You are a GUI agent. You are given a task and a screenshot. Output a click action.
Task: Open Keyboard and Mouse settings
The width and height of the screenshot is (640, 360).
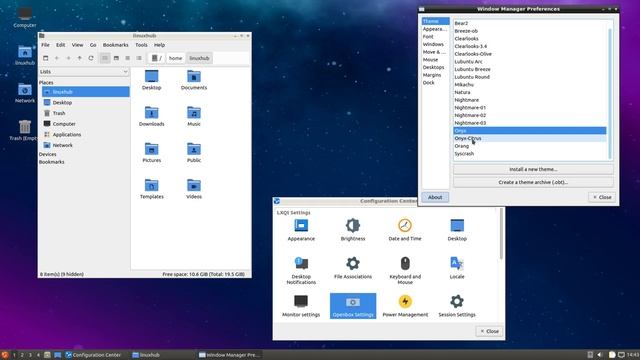(405, 270)
